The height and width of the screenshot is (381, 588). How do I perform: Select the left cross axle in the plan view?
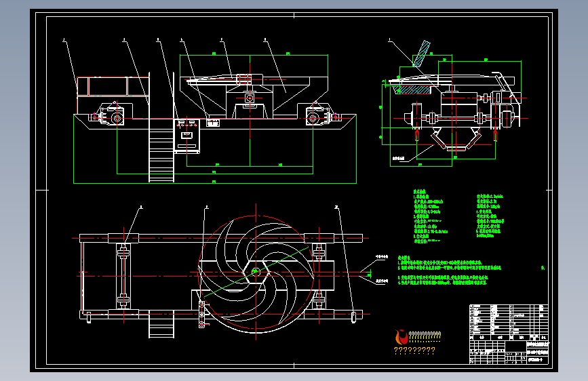pyautogui.click(x=123, y=276)
